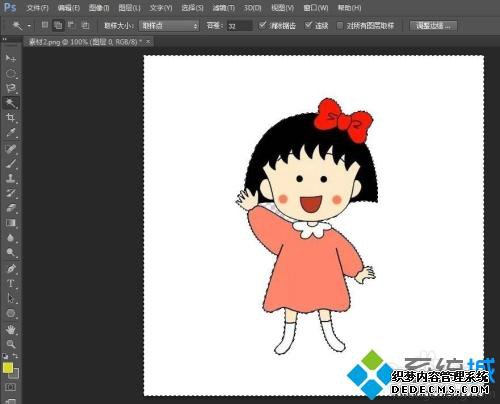
Task: Select the Zoom tool in toolbar
Action: [x=11, y=344]
